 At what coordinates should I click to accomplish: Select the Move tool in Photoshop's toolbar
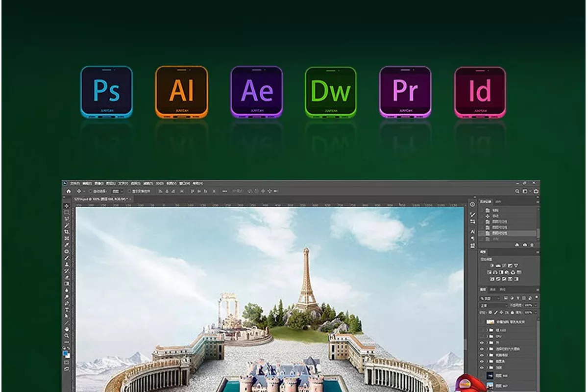pyautogui.click(x=67, y=206)
